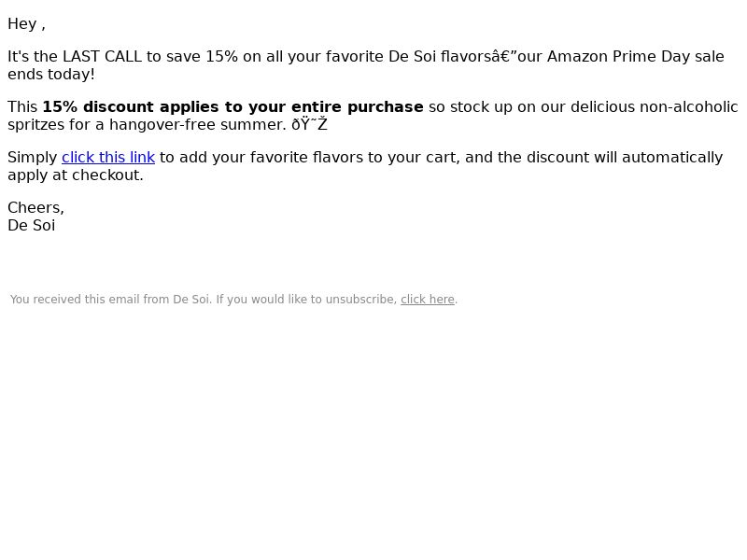
Task: Click the word 'spritzes'
Action: click(x=35, y=125)
